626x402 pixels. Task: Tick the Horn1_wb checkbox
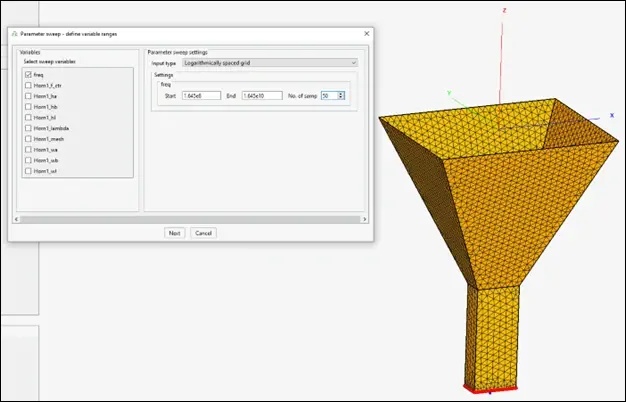click(x=29, y=160)
